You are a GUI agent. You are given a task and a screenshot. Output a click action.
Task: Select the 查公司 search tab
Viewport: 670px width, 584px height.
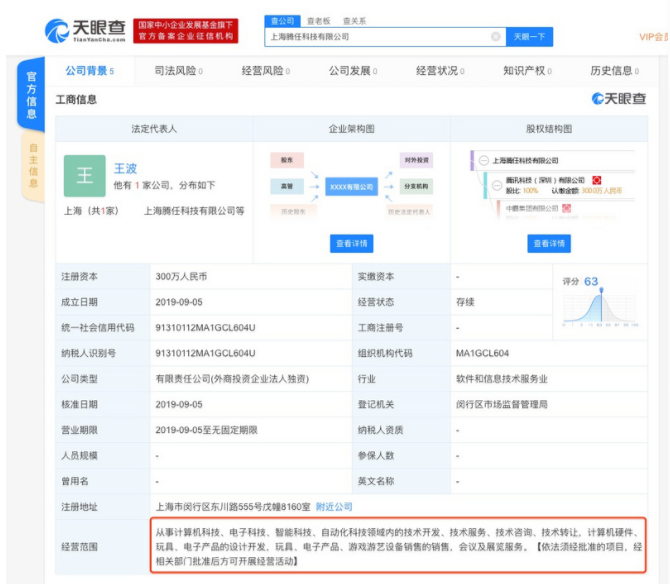pos(282,21)
